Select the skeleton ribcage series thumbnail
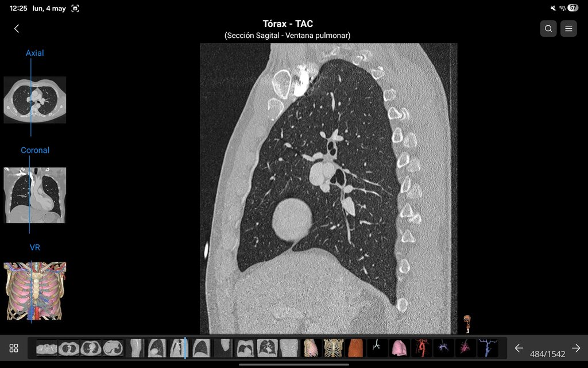 pyautogui.click(x=334, y=348)
